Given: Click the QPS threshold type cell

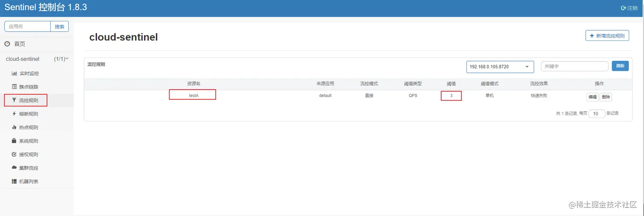Looking at the screenshot, I should click(x=413, y=95).
